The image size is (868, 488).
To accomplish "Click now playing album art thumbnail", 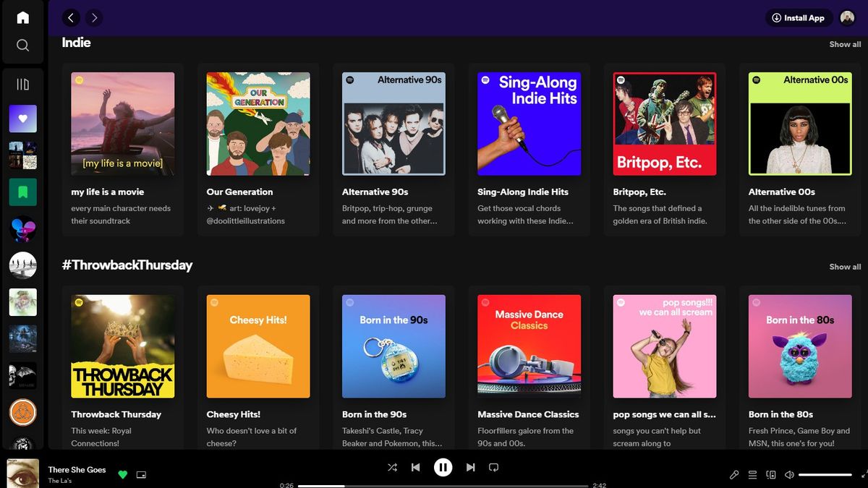I will (22, 474).
